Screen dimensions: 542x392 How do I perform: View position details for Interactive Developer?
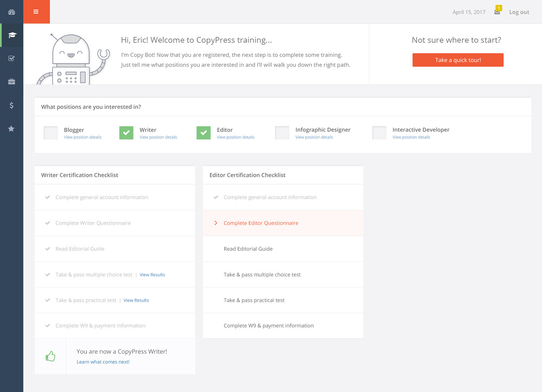[411, 137]
